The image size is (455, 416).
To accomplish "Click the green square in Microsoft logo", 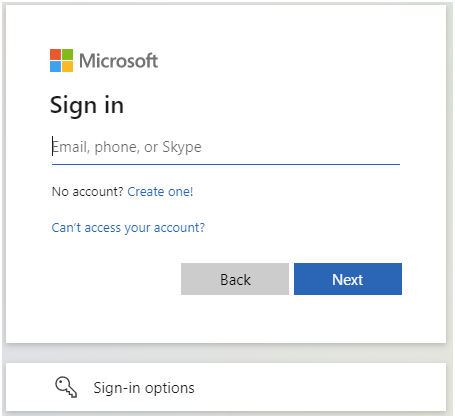I will click(67, 54).
